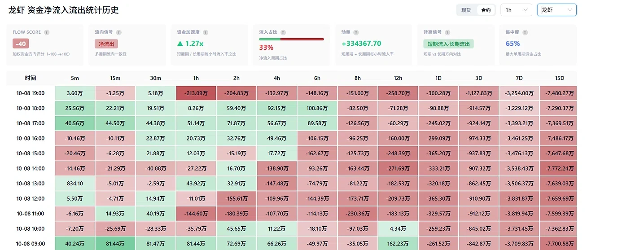The width and height of the screenshot is (644, 250).
Task: Click the 时间 column header
Action: [x=31, y=78]
